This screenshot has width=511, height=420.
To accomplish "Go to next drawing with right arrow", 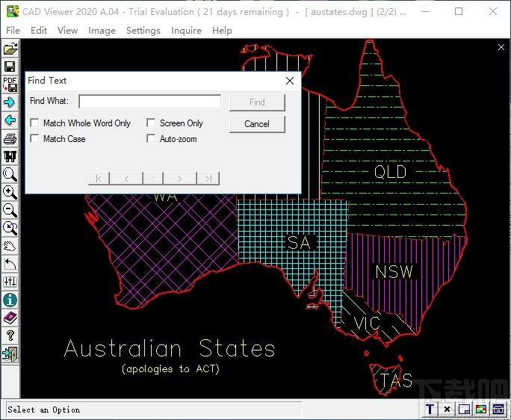I will [x=10, y=102].
